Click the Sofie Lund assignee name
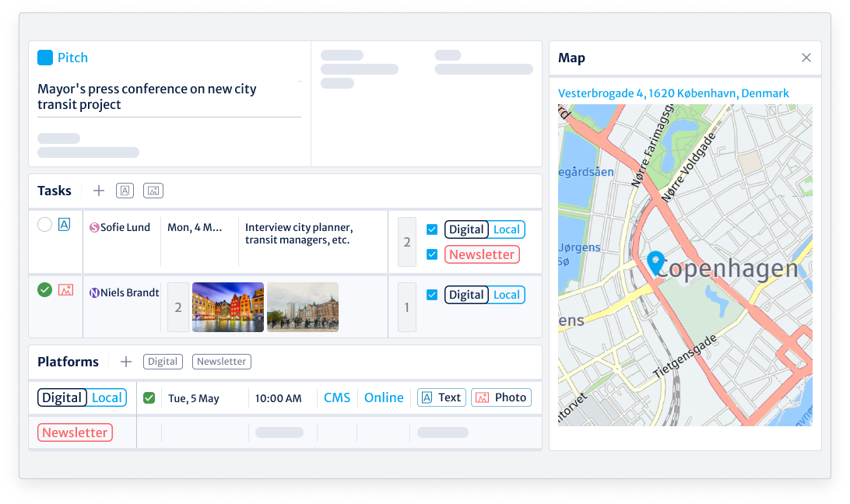850x504 pixels. tap(125, 228)
